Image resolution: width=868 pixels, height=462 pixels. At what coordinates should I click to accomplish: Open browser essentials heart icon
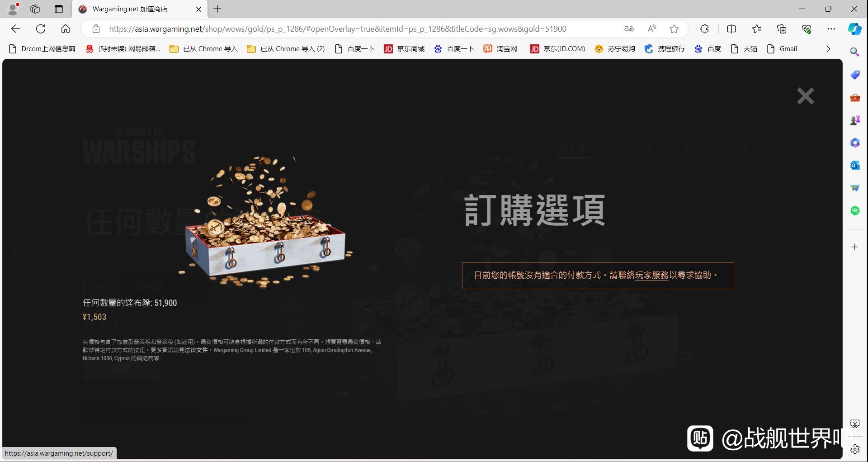point(807,29)
